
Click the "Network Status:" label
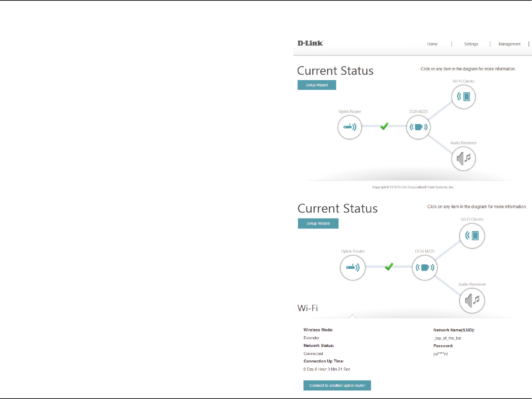coord(319,345)
